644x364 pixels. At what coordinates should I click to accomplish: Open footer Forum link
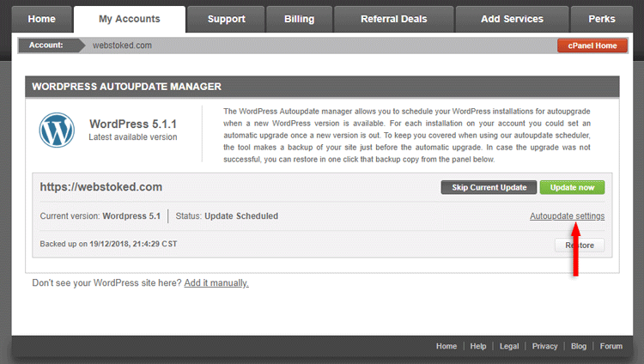click(x=611, y=346)
